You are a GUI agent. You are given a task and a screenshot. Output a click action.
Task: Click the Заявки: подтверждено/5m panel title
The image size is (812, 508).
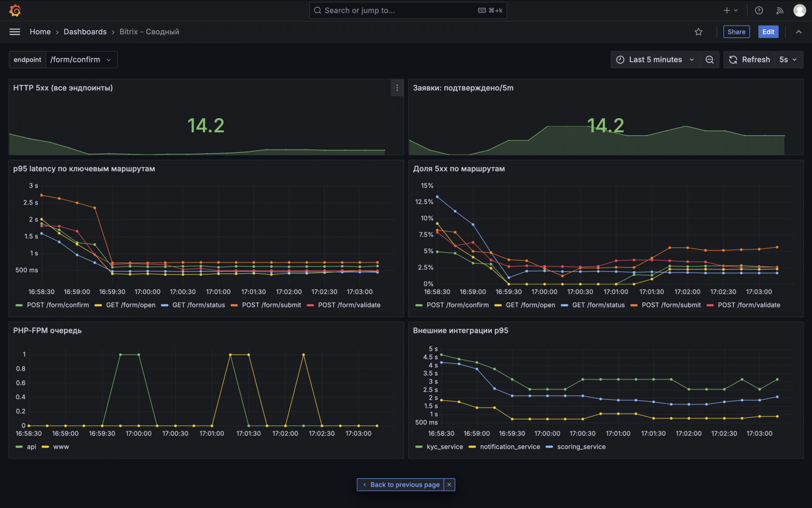pyautogui.click(x=463, y=88)
